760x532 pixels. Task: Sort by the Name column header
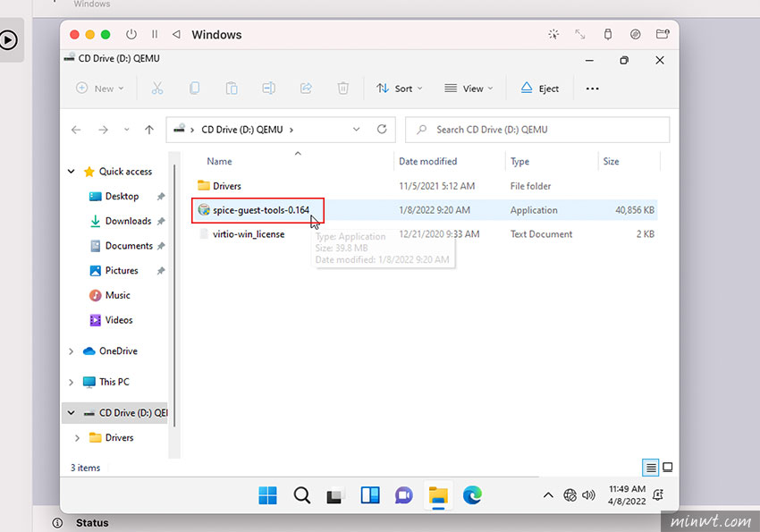(219, 161)
